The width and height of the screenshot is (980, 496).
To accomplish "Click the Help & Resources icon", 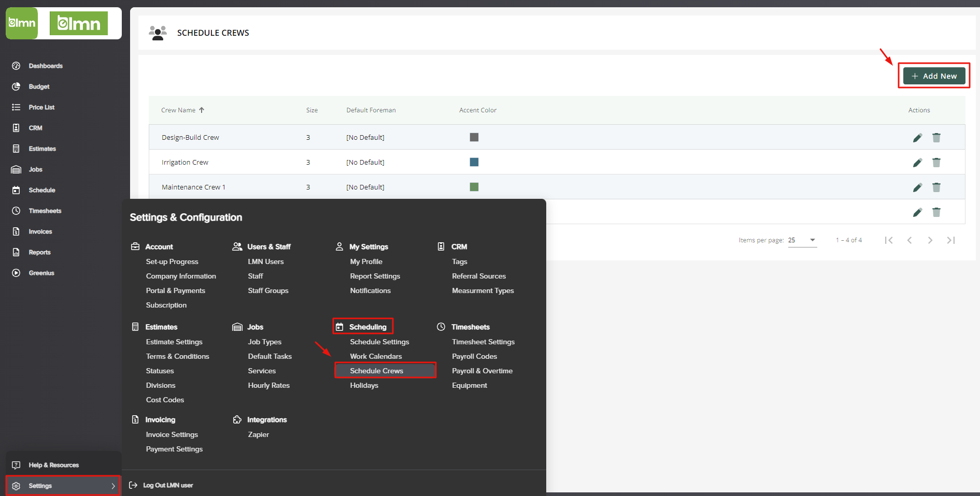I will click(16, 465).
